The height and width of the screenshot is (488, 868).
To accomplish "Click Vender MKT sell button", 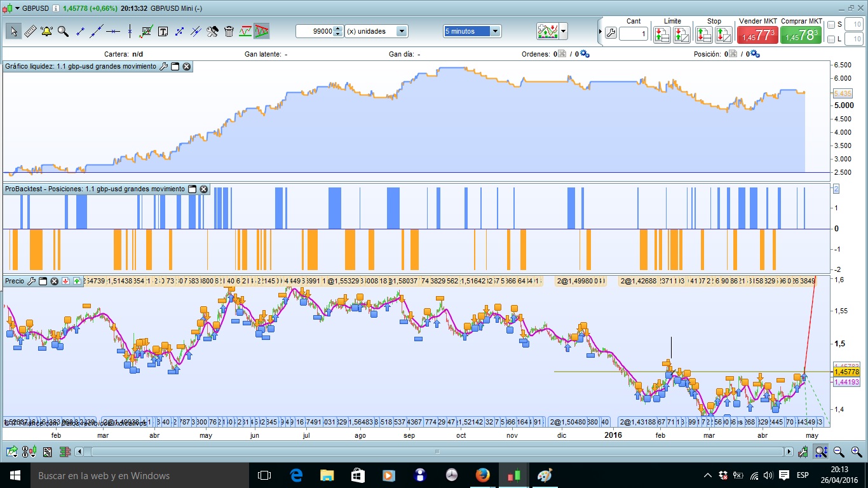I will (758, 36).
